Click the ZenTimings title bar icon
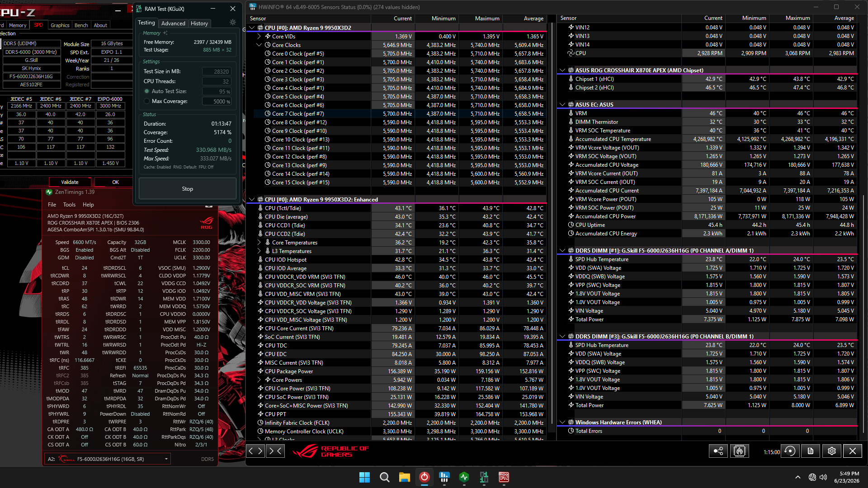 (x=49, y=192)
